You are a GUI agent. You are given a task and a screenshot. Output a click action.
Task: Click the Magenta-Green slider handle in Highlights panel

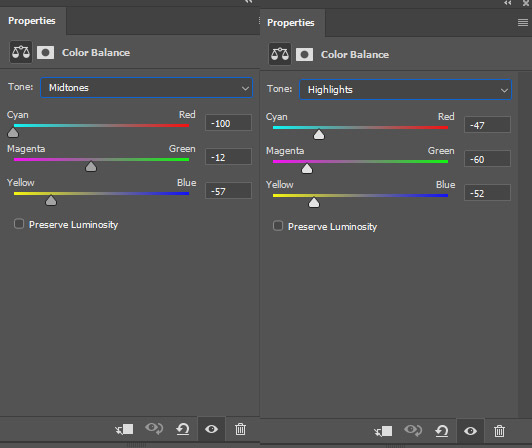click(307, 168)
